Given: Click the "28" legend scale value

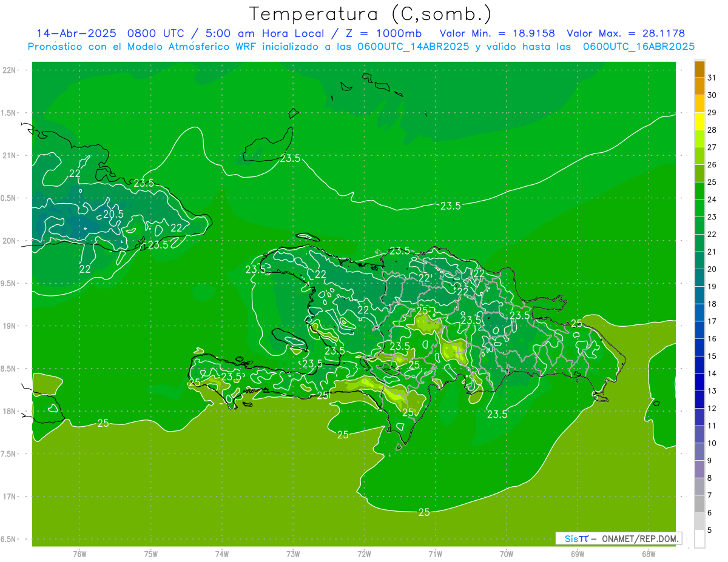Looking at the screenshot, I should [712, 130].
